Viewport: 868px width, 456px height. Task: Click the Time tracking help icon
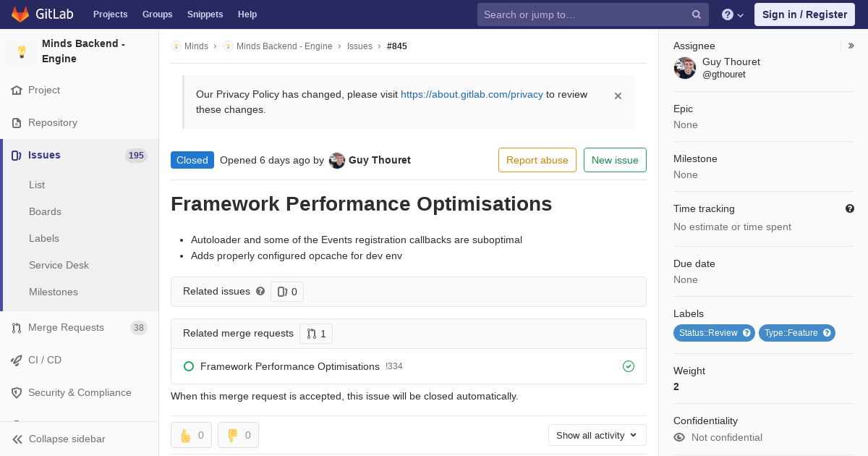click(850, 208)
